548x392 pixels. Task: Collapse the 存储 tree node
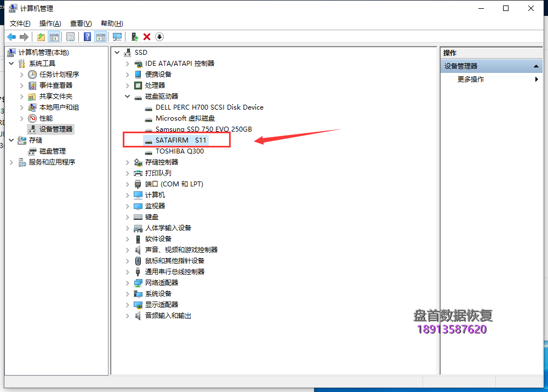point(12,140)
